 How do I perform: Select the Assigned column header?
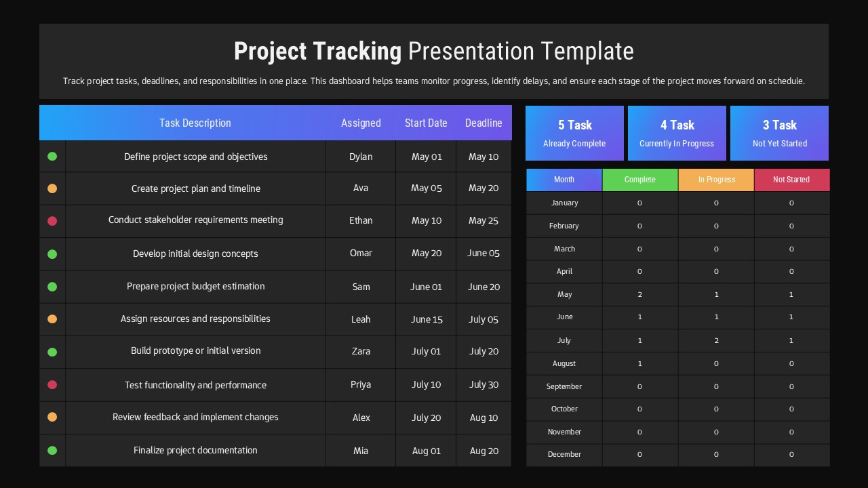tap(361, 123)
